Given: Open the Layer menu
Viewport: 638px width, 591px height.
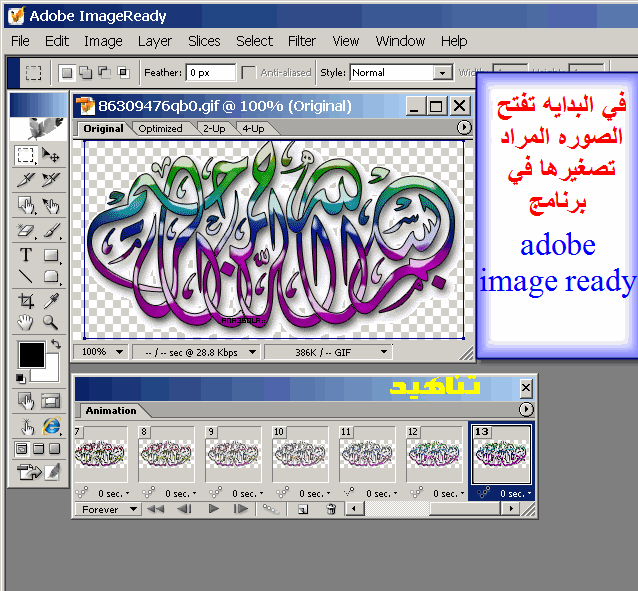Looking at the screenshot, I should point(155,41).
